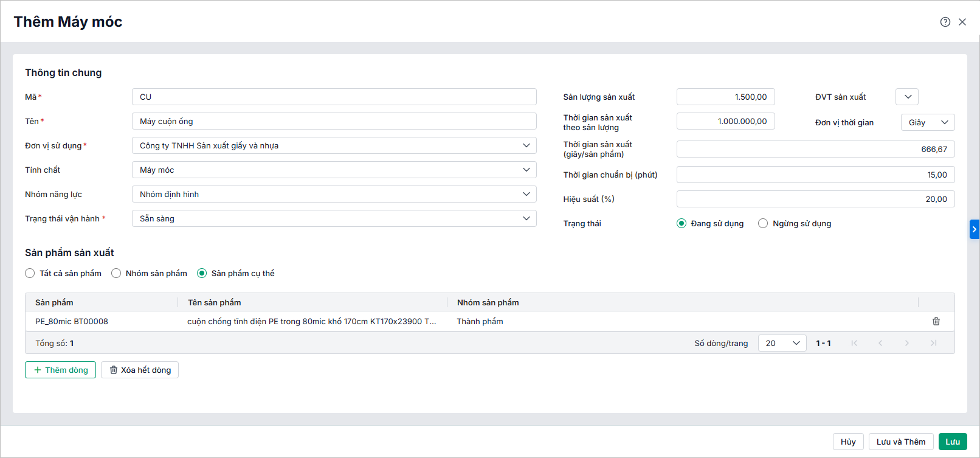Change the Số dòng/trang page size dropdown

coord(782,343)
